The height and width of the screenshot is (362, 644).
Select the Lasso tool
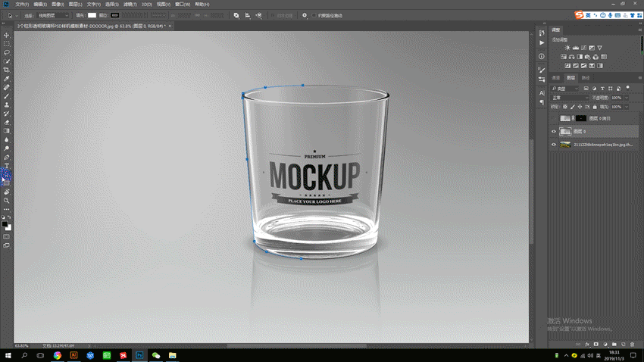coord(7,52)
